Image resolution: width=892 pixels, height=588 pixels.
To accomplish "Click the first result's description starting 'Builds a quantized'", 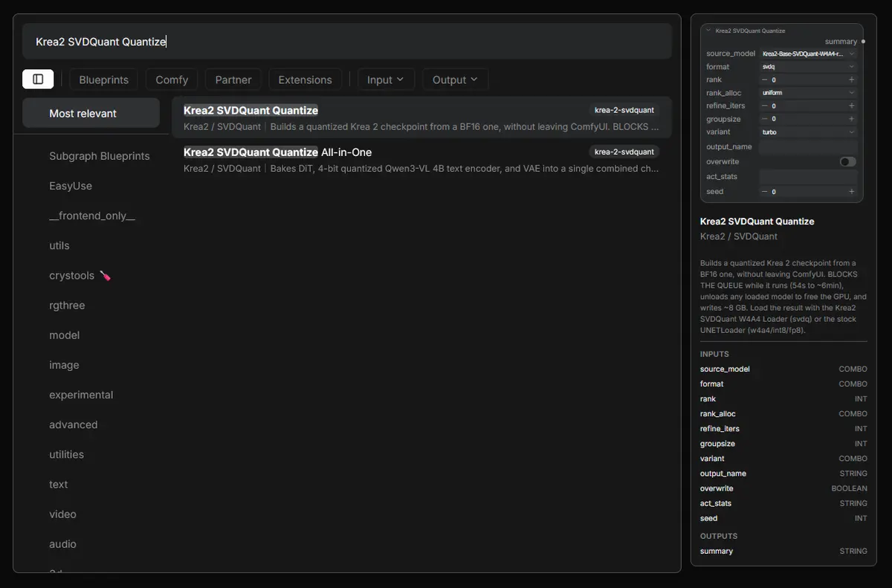I will 465,126.
